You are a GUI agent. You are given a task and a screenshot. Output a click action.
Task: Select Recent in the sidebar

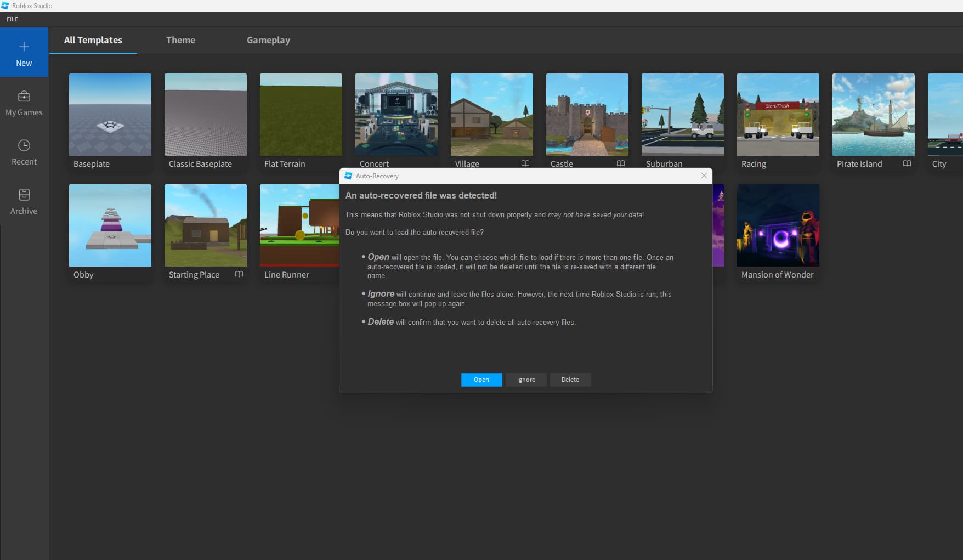[24, 152]
